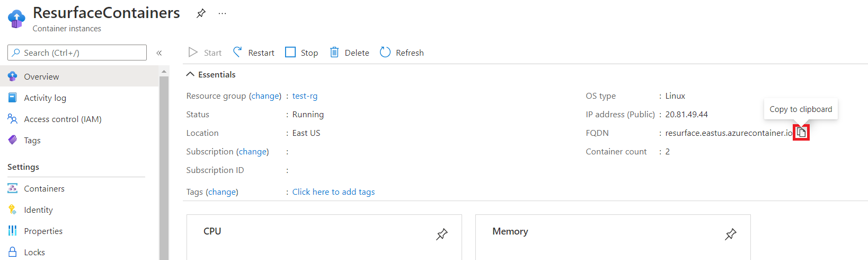This screenshot has width=868, height=260.
Task: Click the sidebar vertical scrollbar track
Action: pos(164,168)
